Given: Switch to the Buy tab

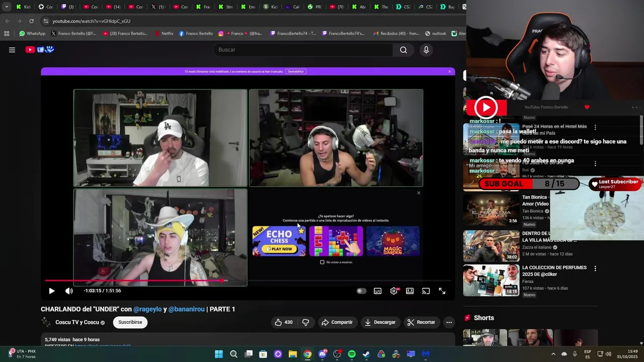Looking at the screenshot, I should click(x=447, y=7).
